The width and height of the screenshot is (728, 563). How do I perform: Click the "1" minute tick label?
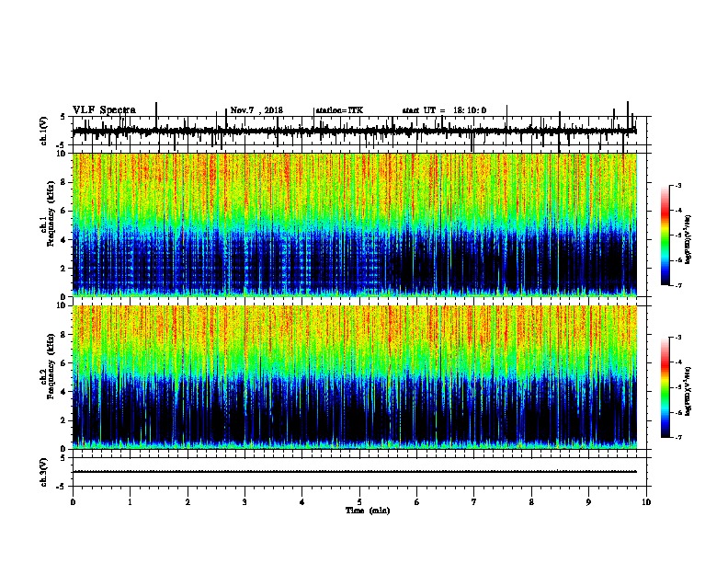coord(130,502)
